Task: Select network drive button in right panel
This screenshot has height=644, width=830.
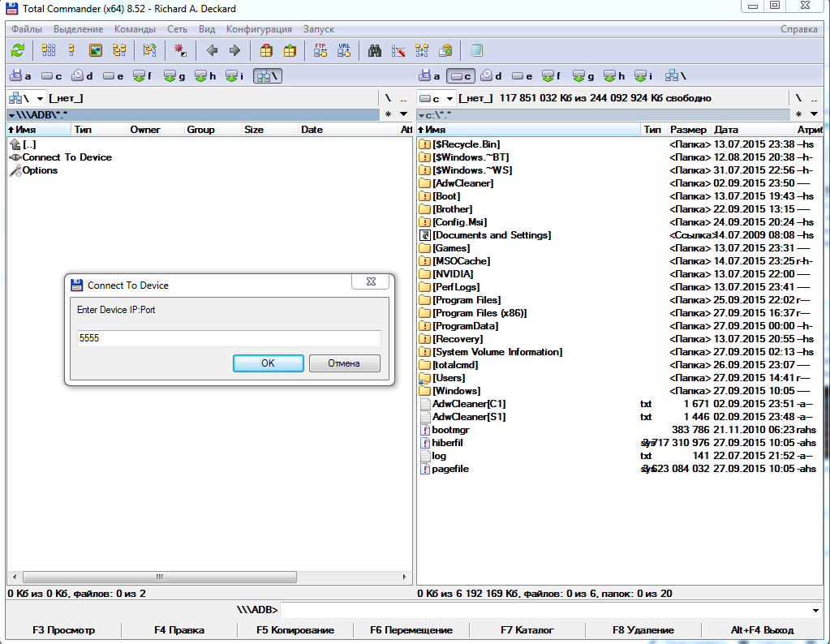Action: [x=675, y=76]
